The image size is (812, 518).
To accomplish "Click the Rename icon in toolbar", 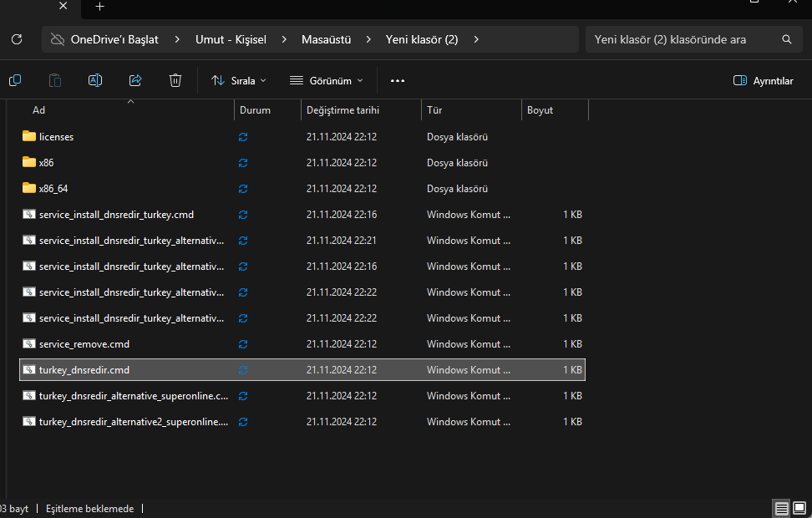I will (x=95, y=80).
